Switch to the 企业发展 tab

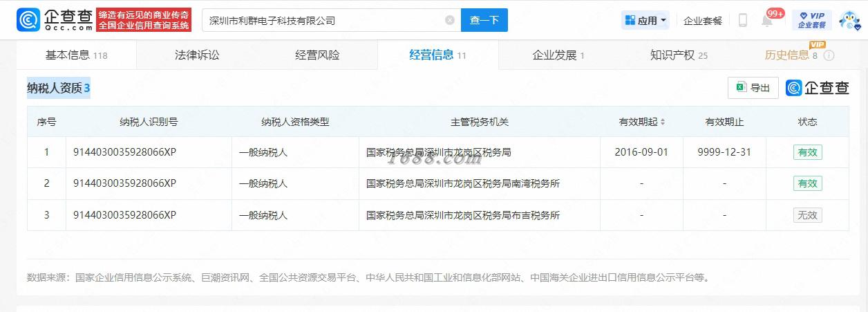(558, 55)
